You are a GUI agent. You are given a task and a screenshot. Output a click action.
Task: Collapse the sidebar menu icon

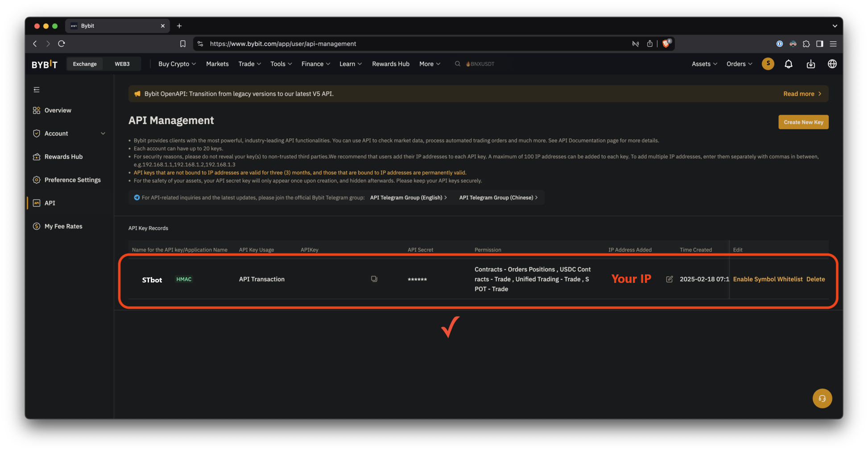coord(37,90)
